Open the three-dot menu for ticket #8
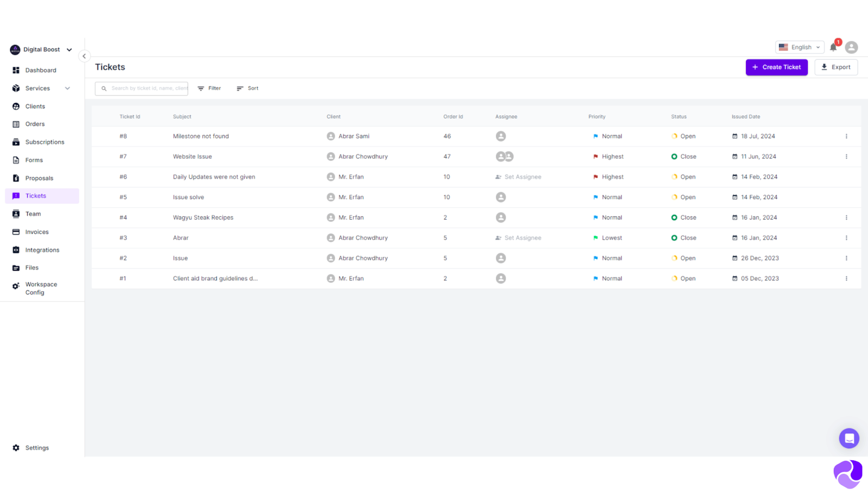This screenshot has width=868, height=495. click(x=846, y=137)
